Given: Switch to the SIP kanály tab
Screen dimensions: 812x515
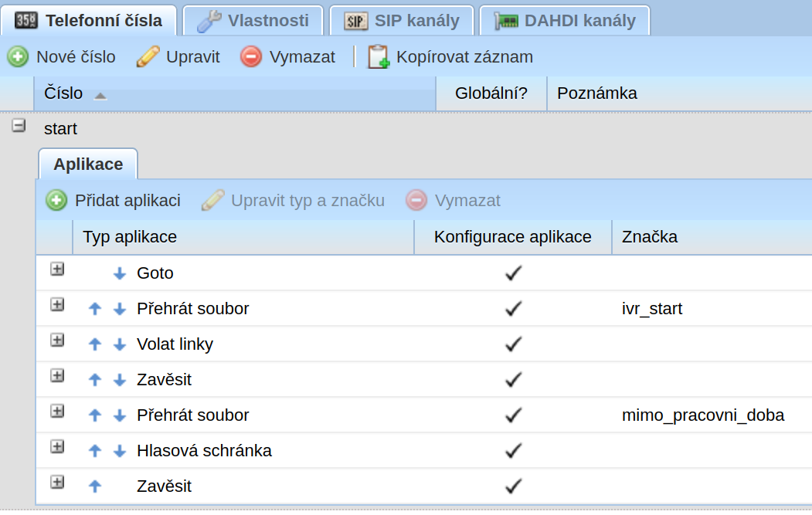Looking at the screenshot, I should (402, 21).
